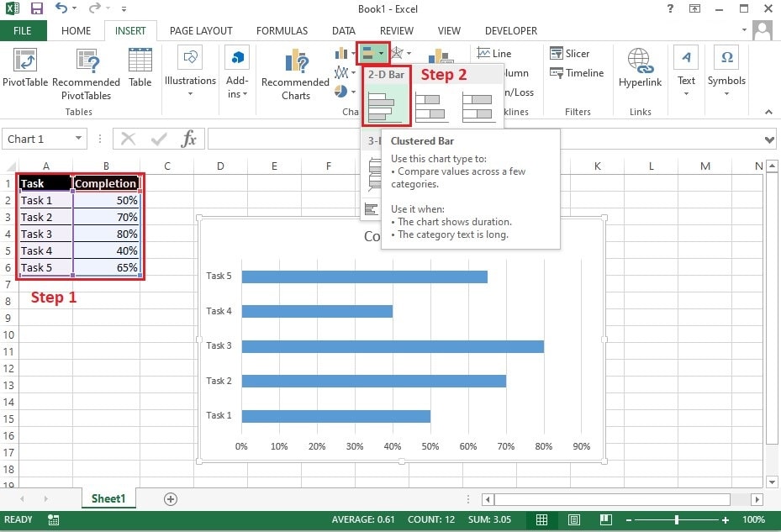Select the Sheet1 tab
781x532 pixels.
click(x=108, y=498)
